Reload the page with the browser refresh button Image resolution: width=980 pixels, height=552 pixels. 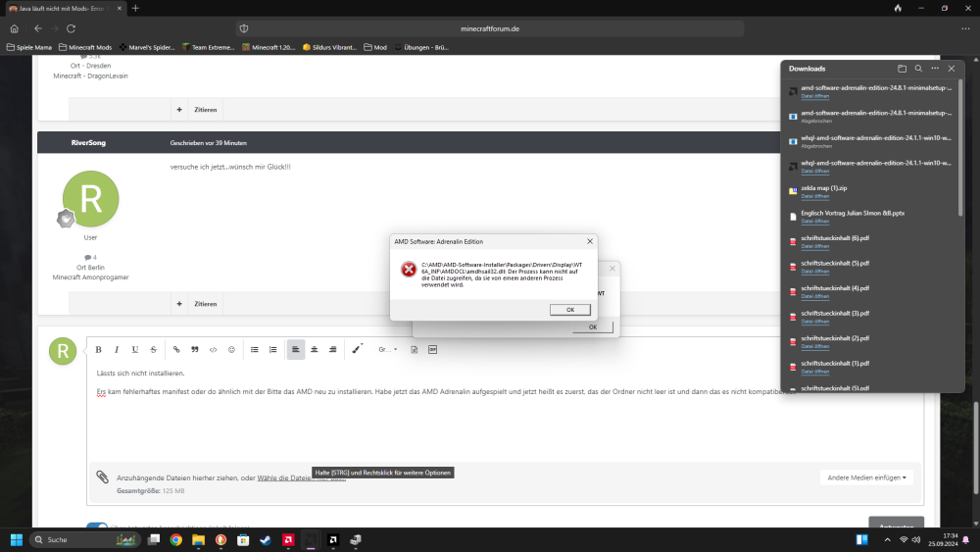tap(72, 28)
